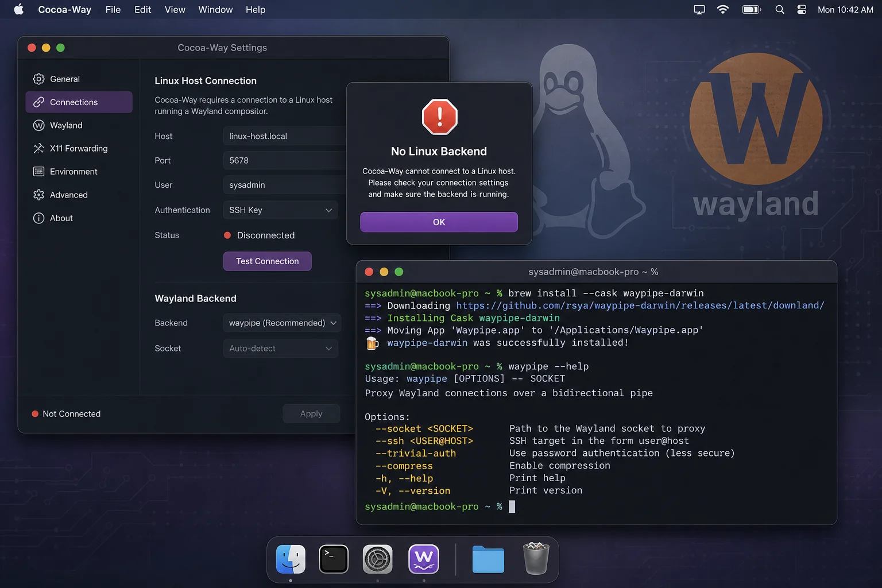
Task: Expand the Authentication SSH Key dropdown
Action: [x=280, y=210]
